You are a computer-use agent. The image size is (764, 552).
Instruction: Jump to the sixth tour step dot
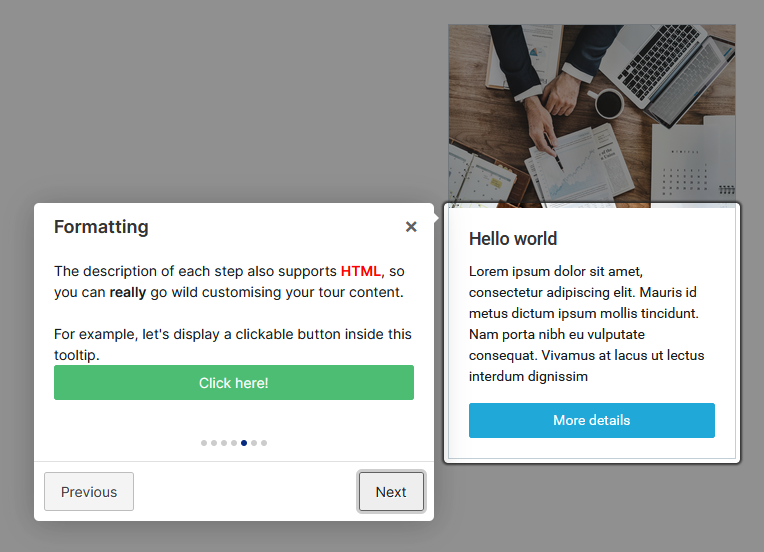254,443
